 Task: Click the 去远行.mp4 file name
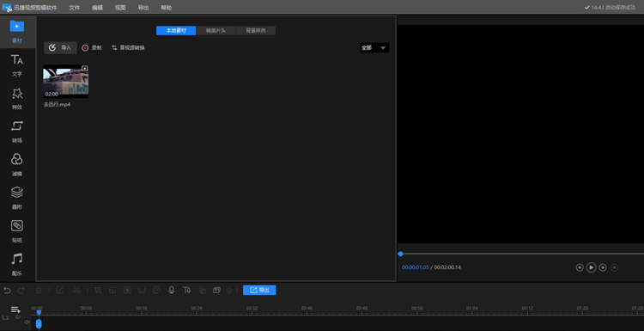pos(57,104)
